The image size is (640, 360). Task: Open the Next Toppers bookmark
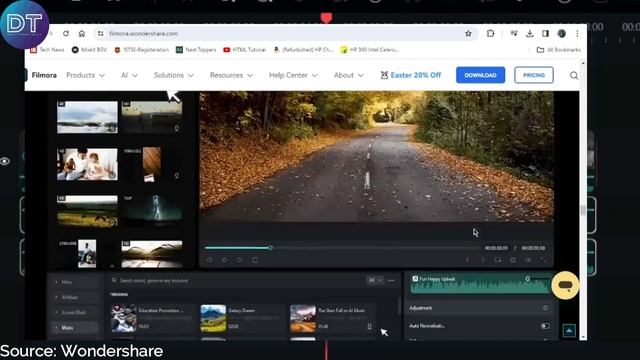(196, 50)
